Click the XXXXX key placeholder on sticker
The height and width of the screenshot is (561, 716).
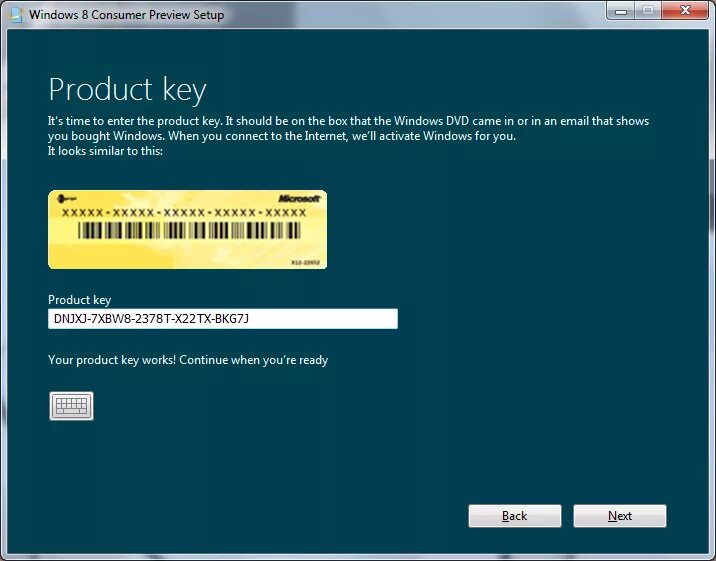(184, 213)
